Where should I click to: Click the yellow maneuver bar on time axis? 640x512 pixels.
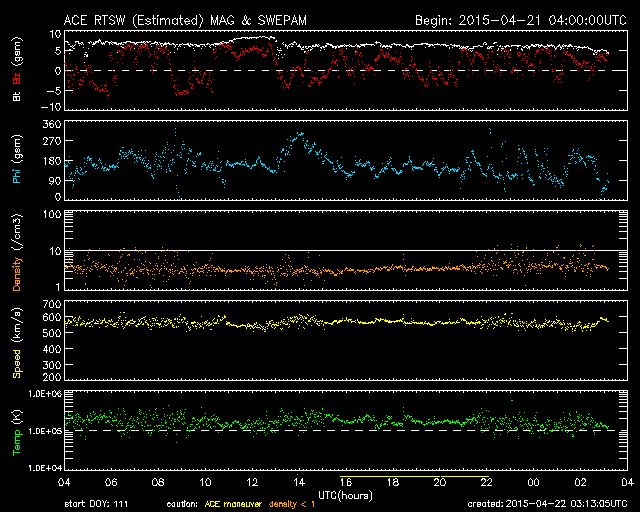(415, 476)
